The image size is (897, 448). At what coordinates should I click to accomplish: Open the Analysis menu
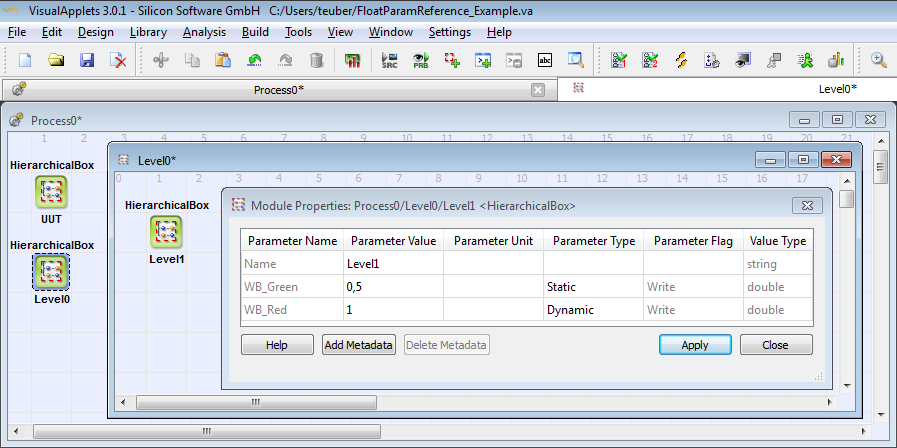(205, 32)
